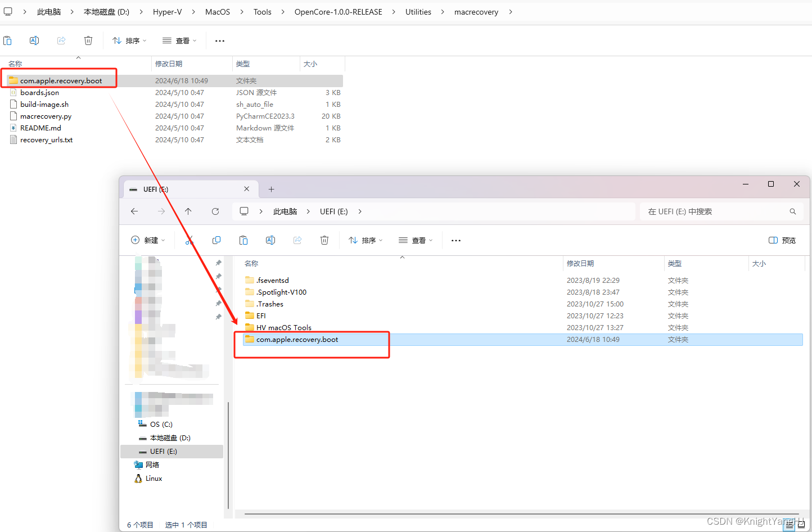This screenshot has width=812, height=532.
Task: Click the Share icon in the top toolbar
Action: point(61,40)
